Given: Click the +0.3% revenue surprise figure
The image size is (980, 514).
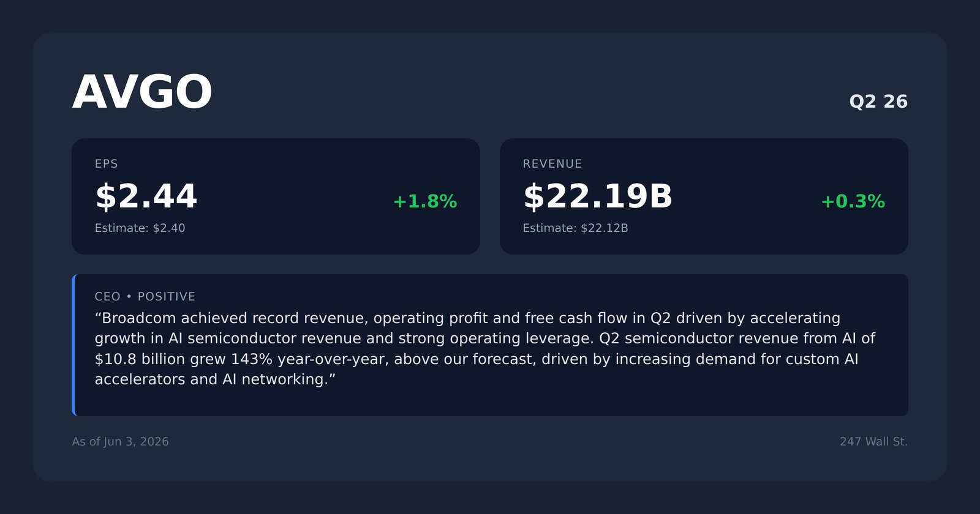Looking at the screenshot, I should click(x=853, y=201).
